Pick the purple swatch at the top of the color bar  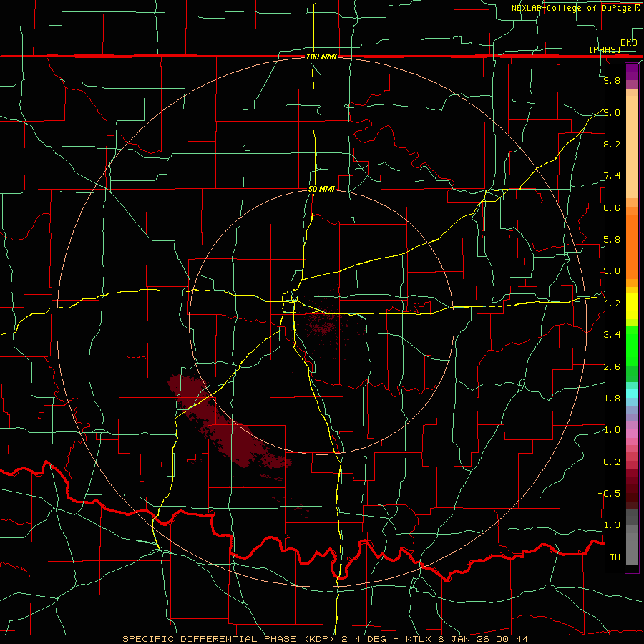point(632,72)
